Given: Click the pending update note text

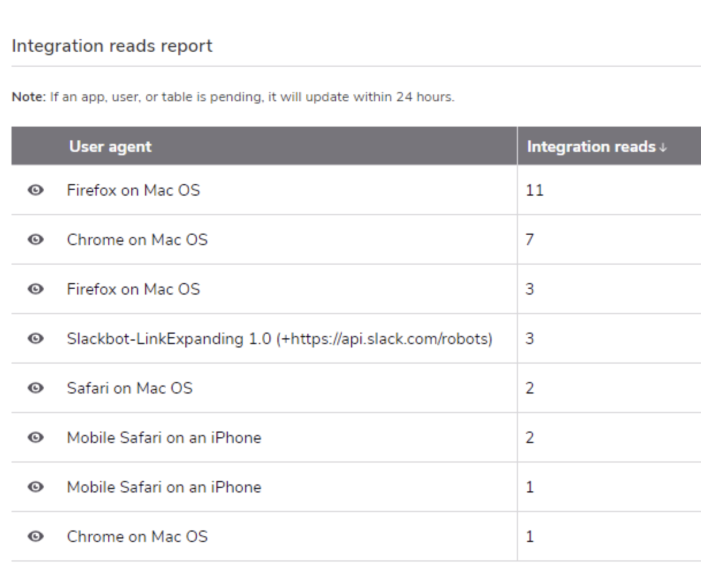Looking at the screenshot, I should coord(233,97).
